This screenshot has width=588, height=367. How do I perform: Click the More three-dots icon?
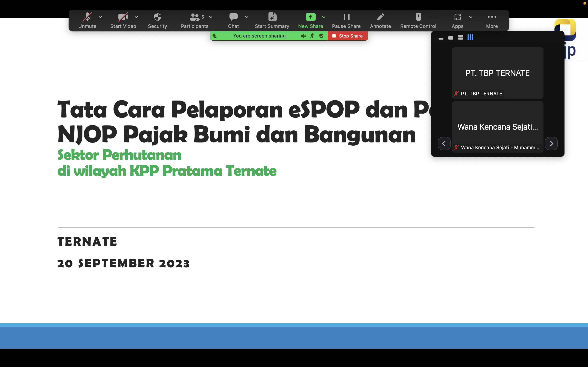coord(492,17)
